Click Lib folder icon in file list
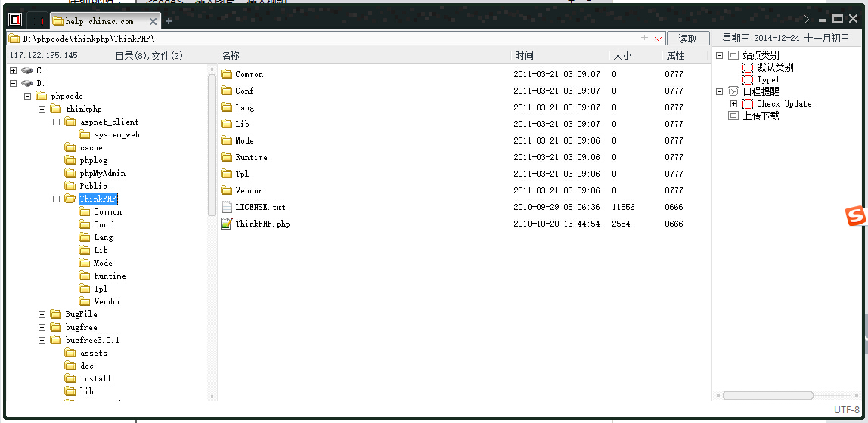 coord(226,124)
